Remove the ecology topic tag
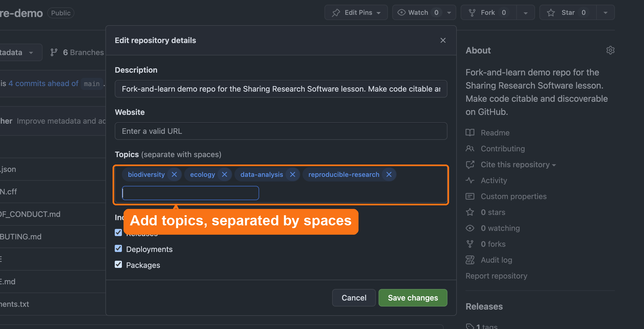 pyautogui.click(x=225, y=174)
